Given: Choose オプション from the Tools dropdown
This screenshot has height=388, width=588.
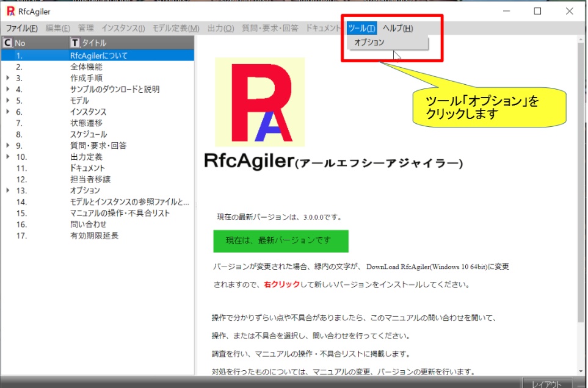Looking at the screenshot, I should click(x=388, y=42).
